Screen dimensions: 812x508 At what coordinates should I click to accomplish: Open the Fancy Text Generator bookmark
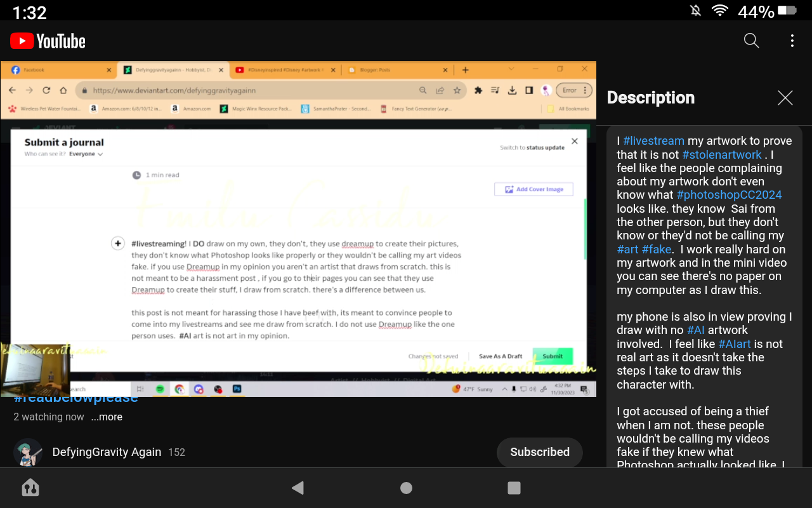pos(417,109)
